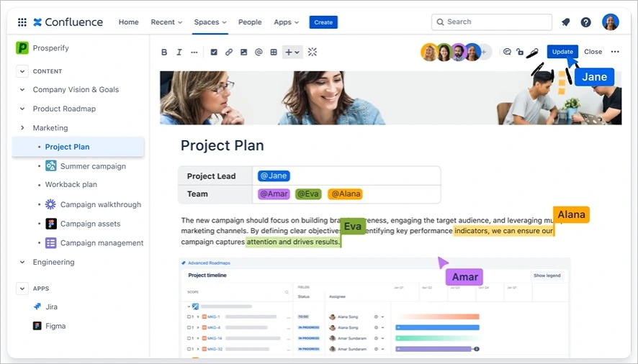This screenshot has height=364, width=638.
Task: Open the Summer campaign page icon
Action: (51, 166)
